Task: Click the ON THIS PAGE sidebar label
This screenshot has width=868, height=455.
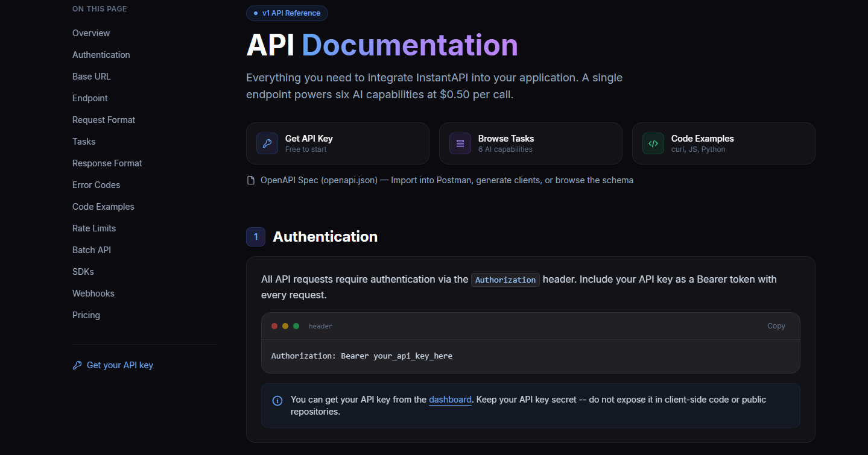Action: [100, 9]
